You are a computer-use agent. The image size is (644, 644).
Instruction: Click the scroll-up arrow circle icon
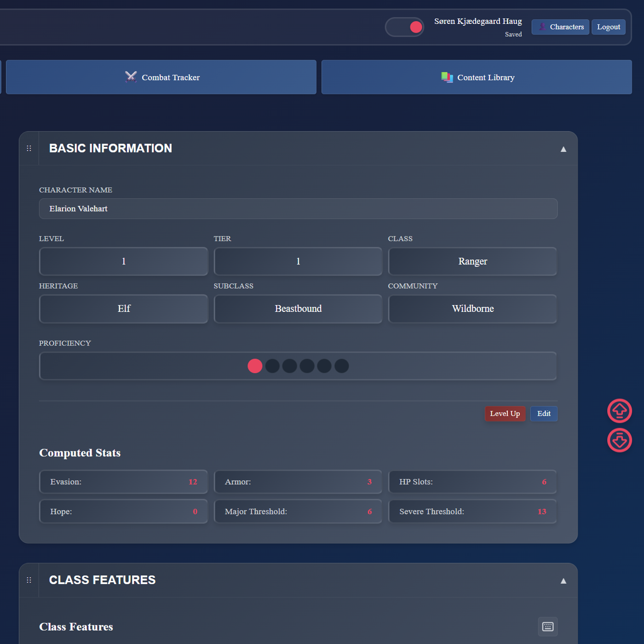pyautogui.click(x=619, y=411)
